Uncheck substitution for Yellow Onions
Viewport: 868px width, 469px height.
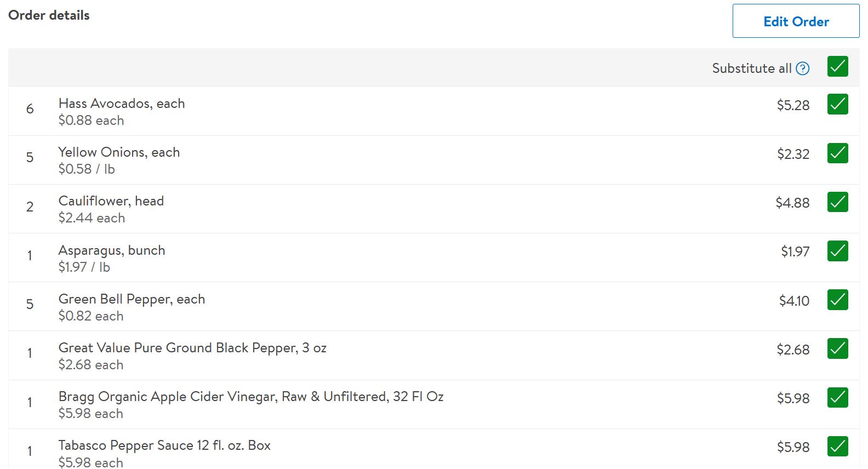point(838,153)
